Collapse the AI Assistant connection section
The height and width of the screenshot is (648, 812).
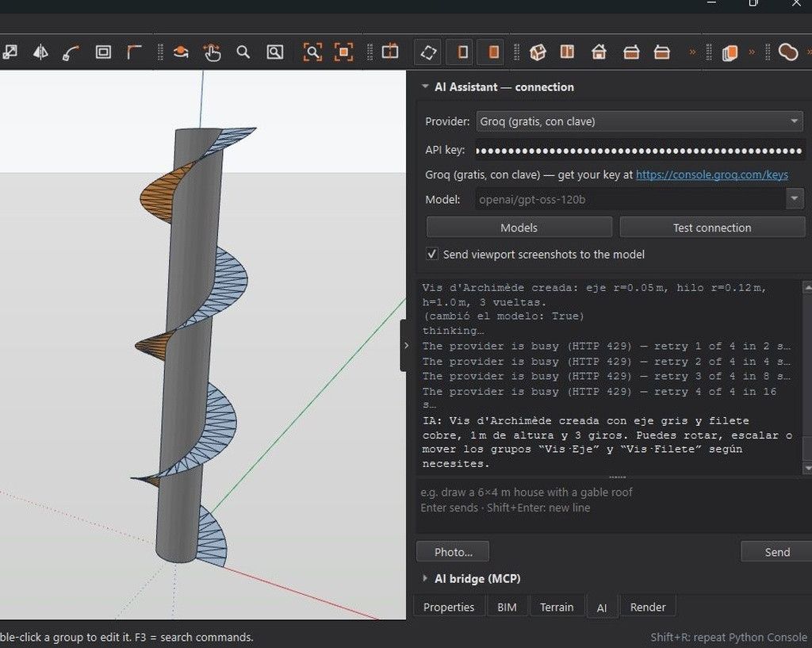[x=425, y=86]
